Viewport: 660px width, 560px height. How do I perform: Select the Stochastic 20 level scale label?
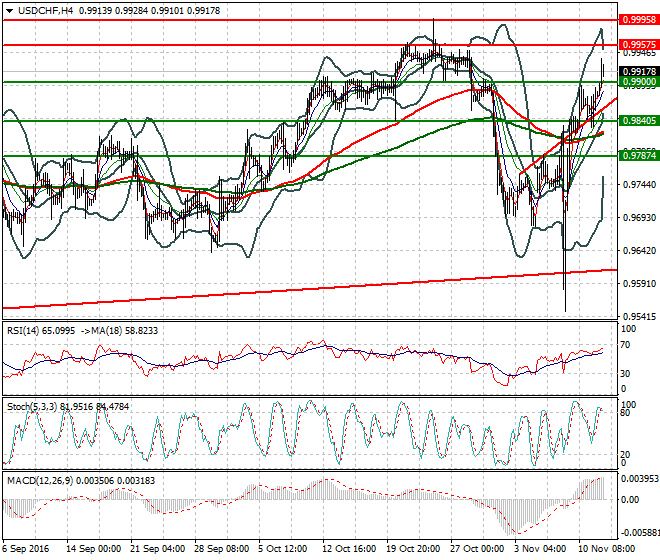pos(625,454)
